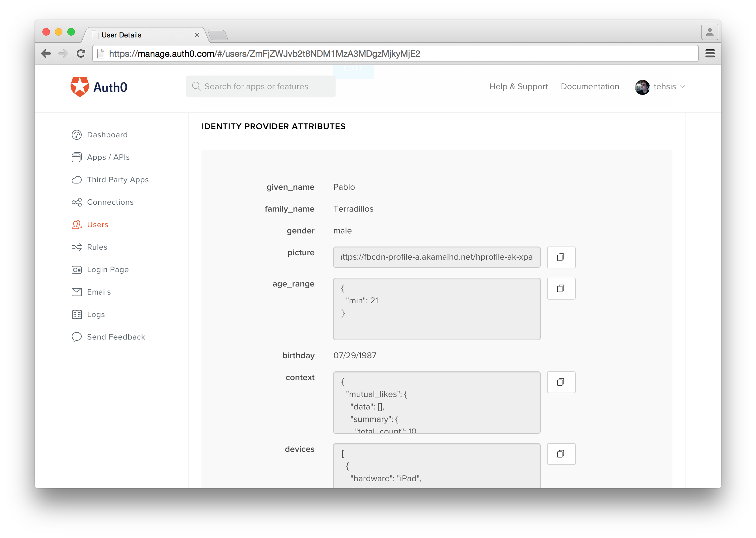Image resolution: width=756 pixels, height=538 pixels.
Task: Click the Auth0 logo
Action: tap(99, 87)
